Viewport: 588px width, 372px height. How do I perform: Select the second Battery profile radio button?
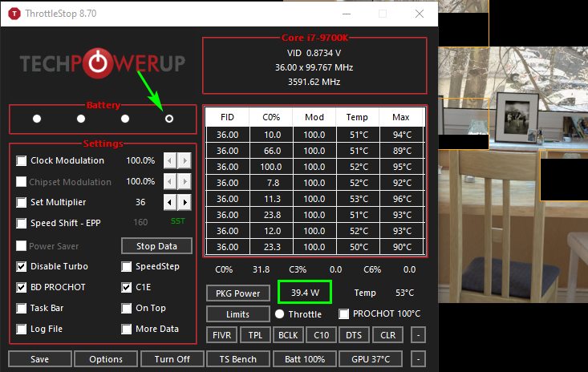[x=81, y=119]
